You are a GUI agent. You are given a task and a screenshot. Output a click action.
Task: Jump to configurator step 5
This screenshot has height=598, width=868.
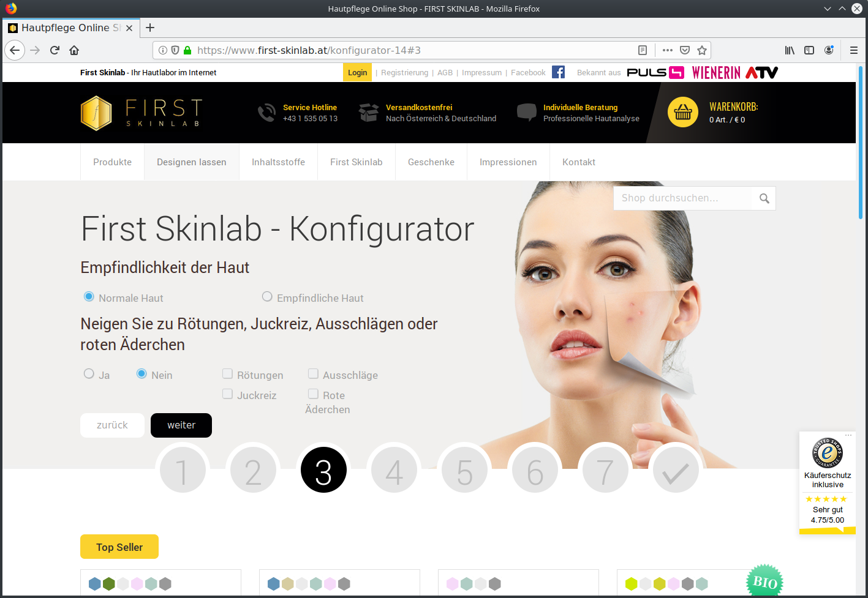click(x=464, y=470)
